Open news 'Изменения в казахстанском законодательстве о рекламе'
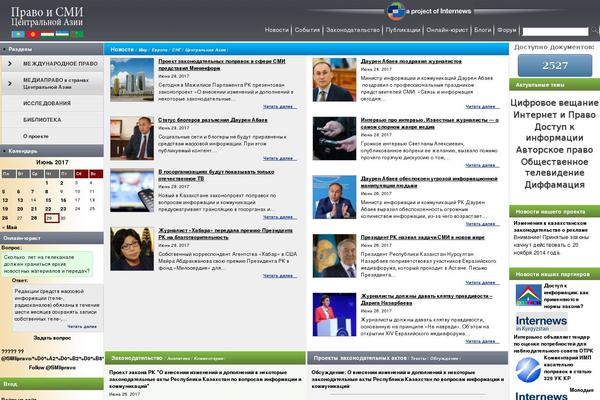600x400 pixels. (550, 227)
